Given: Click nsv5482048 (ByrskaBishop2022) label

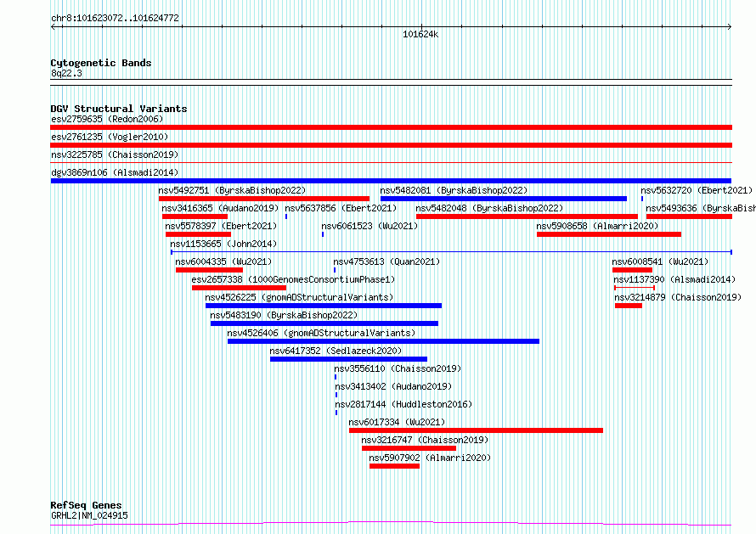Looking at the screenshot, I should 490,208.
